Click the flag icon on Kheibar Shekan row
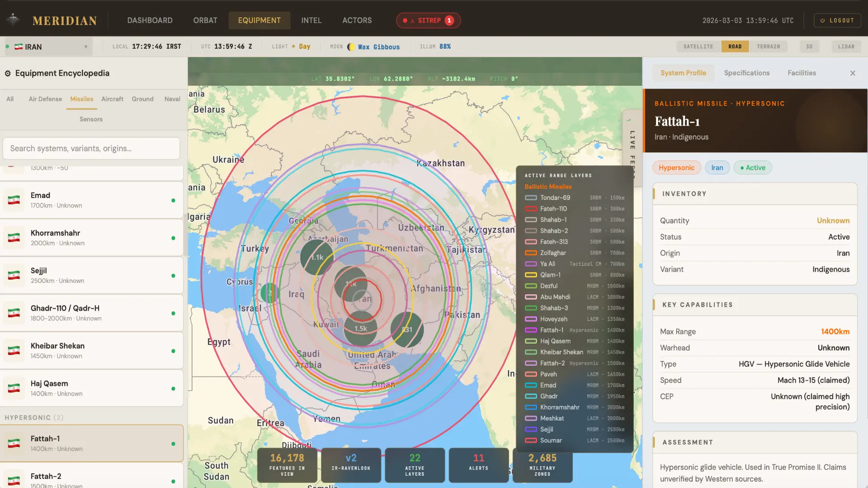This screenshot has width=868, height=488. (x=14, y=351)
